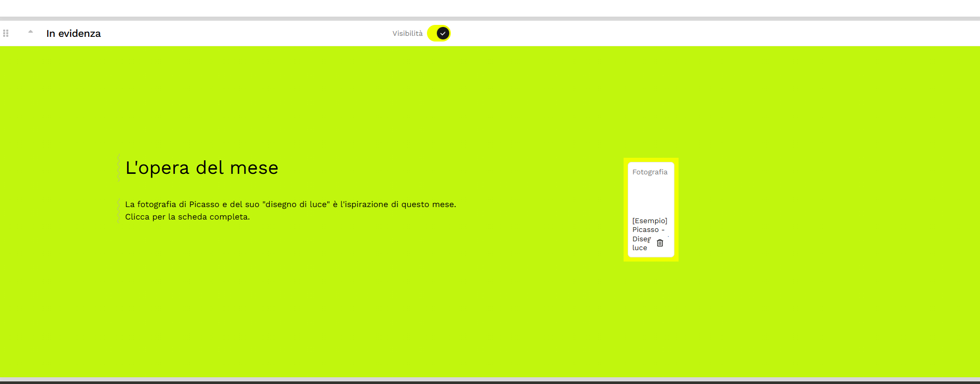Click the wavy handle beside the heading
The image size is (980, 384).
pos(118,168)
